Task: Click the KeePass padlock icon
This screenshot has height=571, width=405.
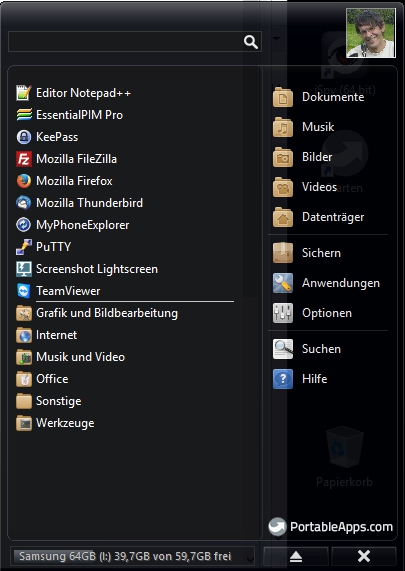Action: pyautogui.click(x=24, y=137)
